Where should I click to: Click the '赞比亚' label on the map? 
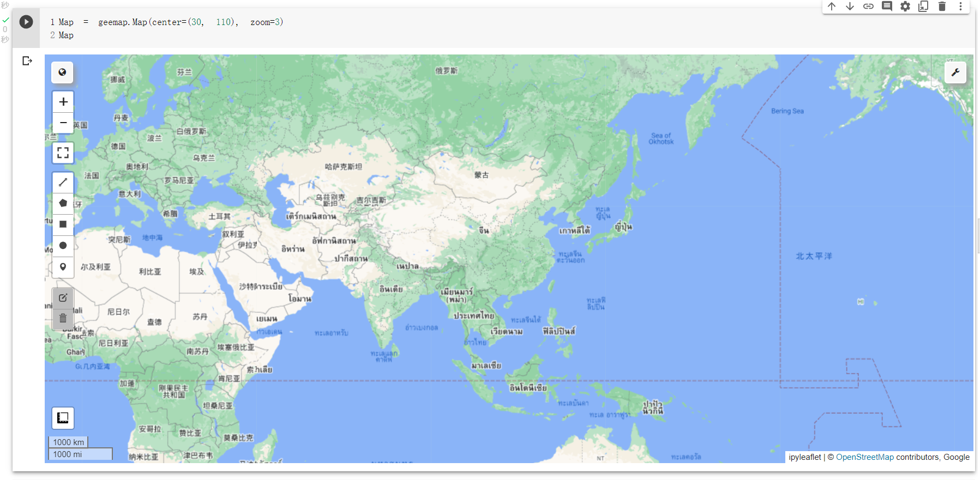click(190, 433)
